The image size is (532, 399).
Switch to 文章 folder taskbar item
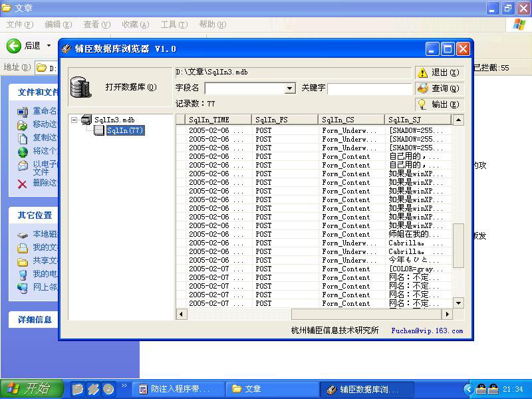(272, 389)
